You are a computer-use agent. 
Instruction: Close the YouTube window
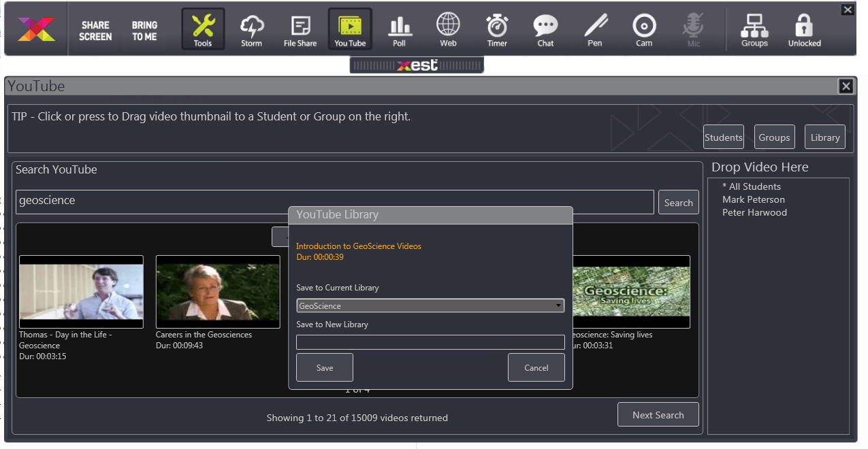[x=846, y=86]
